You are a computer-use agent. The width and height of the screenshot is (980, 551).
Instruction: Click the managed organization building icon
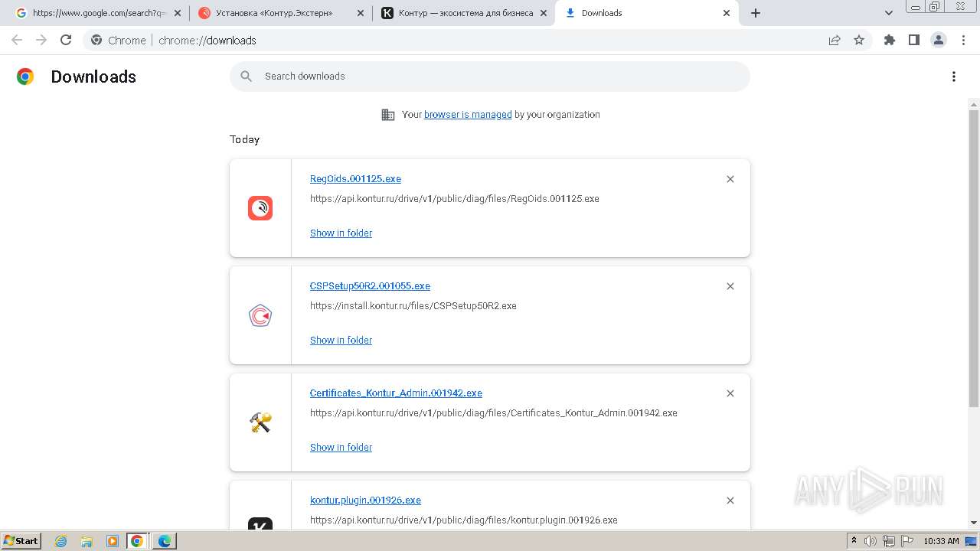tap(388, 115)
